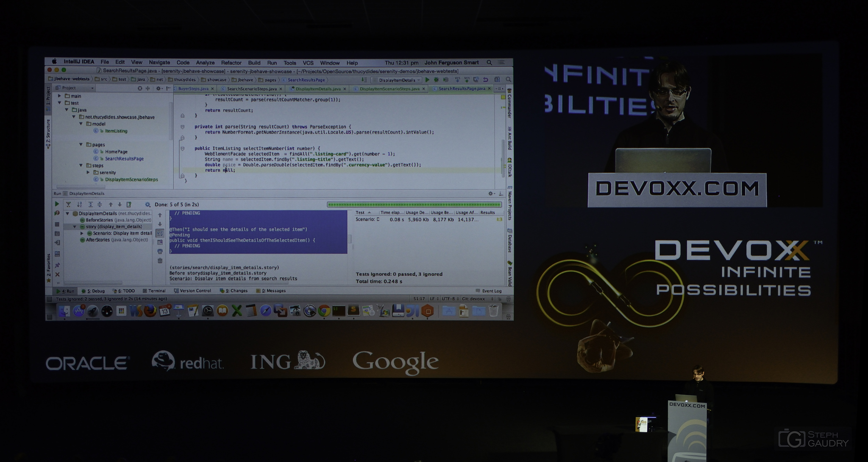Rerun tests in Run panel toolbar
The width and height of the screenshot is (868, 462).
pyautogui.click(x=57, y=204)
